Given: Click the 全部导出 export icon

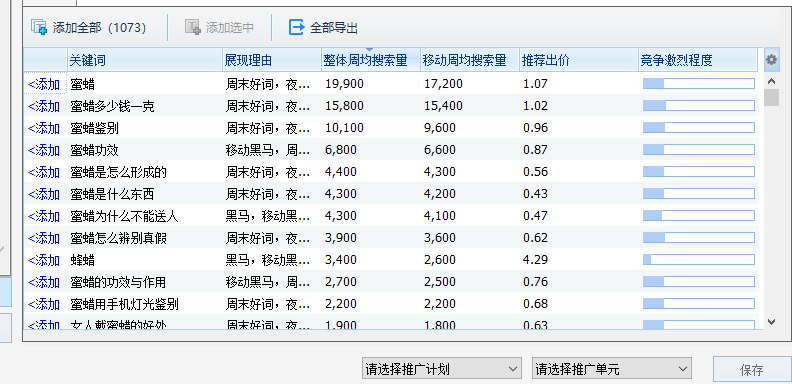Looking at the screenshot, I should pyautogui.click(x=296, y=27).
